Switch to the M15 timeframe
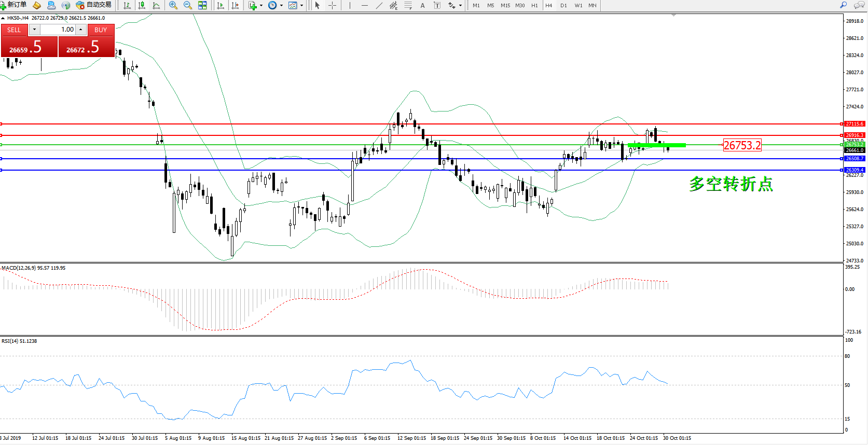868x445 pixels. (x=505, y=5)
